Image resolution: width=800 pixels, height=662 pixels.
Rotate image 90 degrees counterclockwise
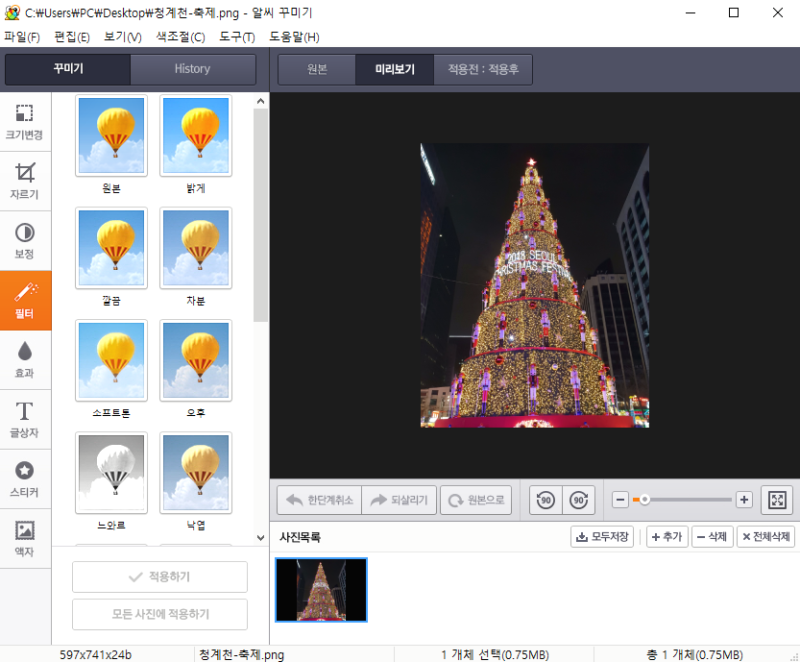(x=545, y=500)
